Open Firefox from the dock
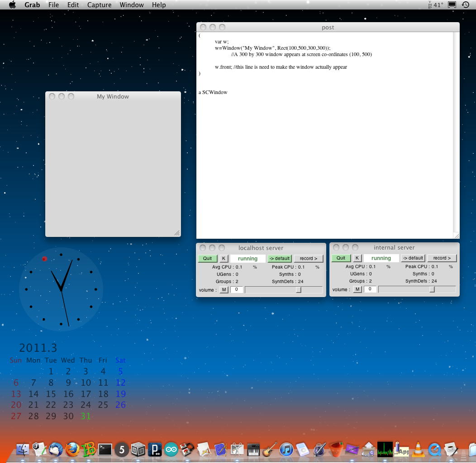 [72, 449]
